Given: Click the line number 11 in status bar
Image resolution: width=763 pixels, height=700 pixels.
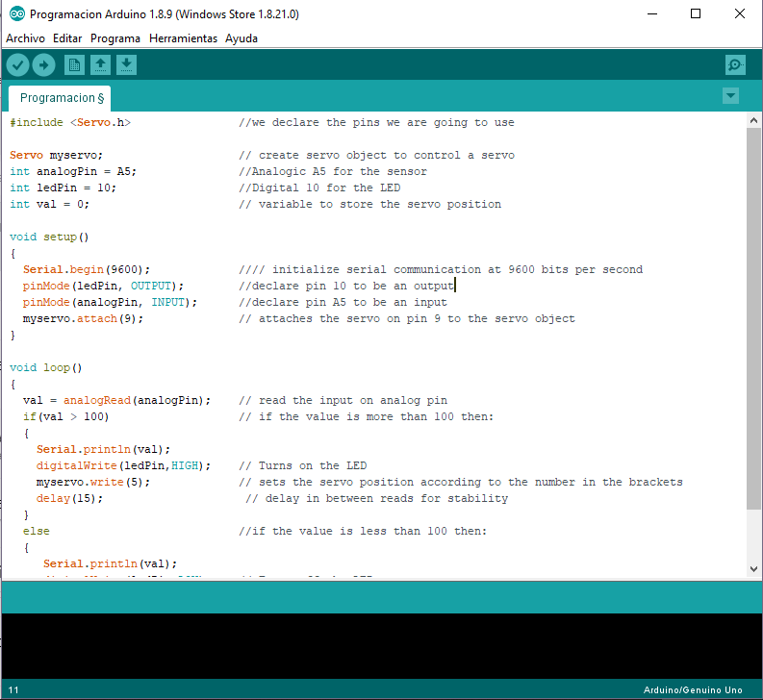Looking at the screenshot, I should (x=13, y=689).
